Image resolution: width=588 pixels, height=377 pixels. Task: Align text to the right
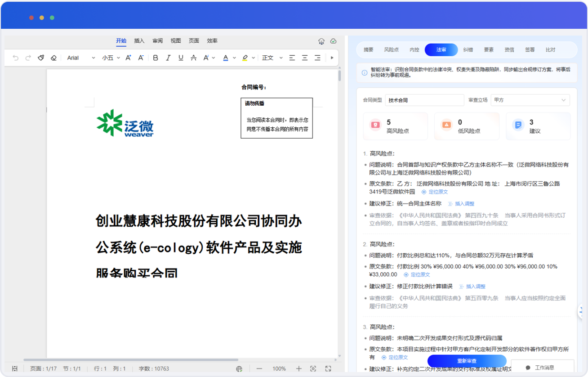coord(317,58)
